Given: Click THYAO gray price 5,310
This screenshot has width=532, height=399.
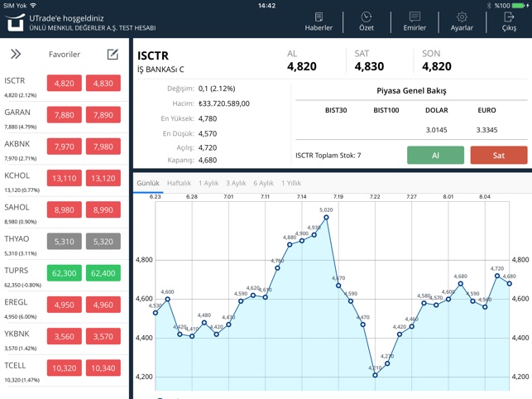Looking at the screenshot, I should pos(65,242).
